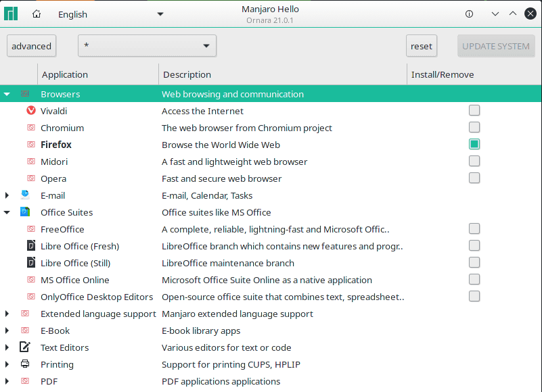
Task: Click the E-mail category icon
Action: [x=25, y=195]
